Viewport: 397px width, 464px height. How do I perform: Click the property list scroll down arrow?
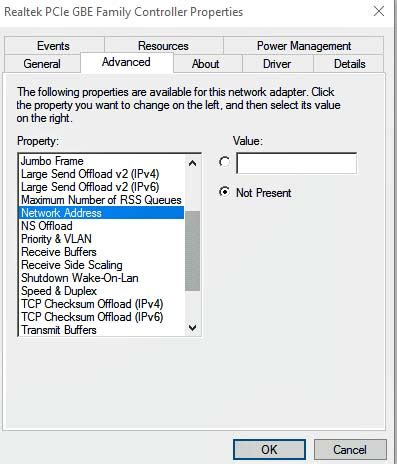point(192,328)
